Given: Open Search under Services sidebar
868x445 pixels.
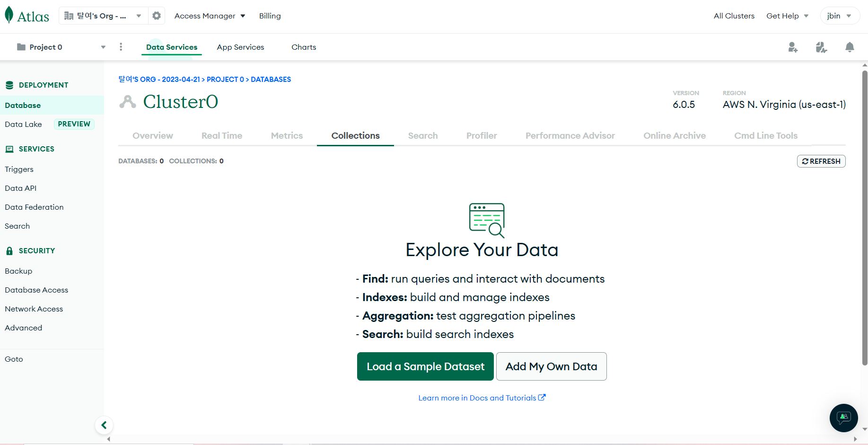Looking at the screenshot, I should (x=17, y=226).
